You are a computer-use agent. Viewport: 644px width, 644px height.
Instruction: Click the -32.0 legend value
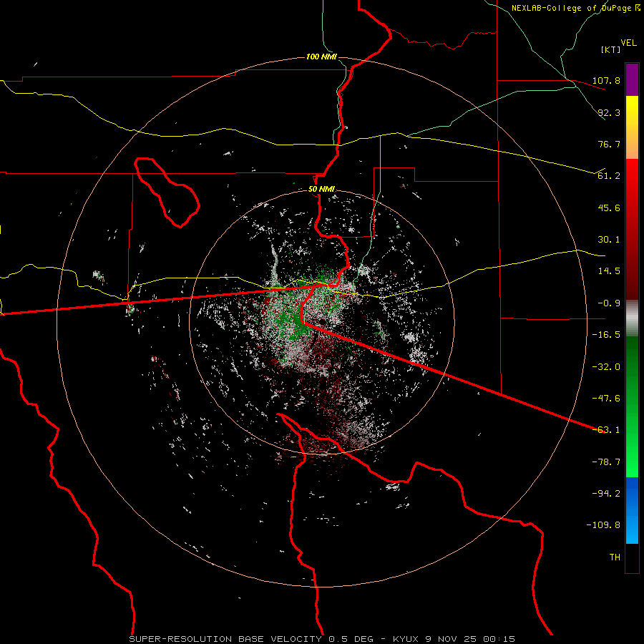click(606, 367)
